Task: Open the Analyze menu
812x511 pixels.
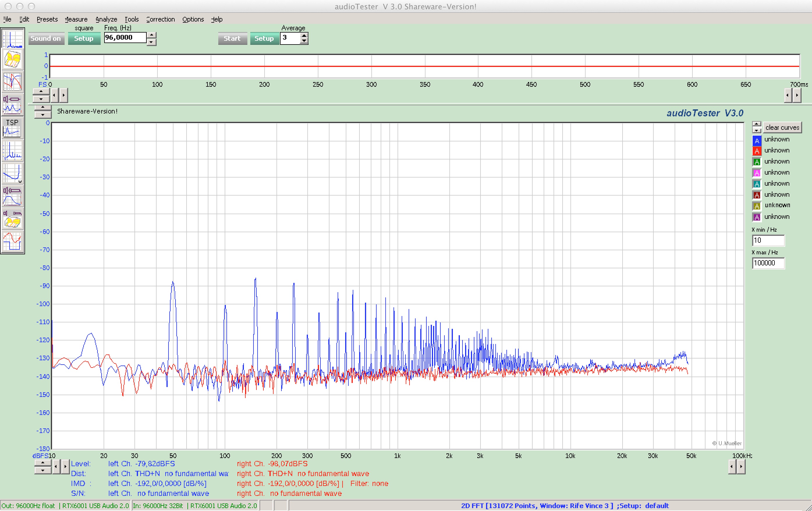Action: point(106,19)
